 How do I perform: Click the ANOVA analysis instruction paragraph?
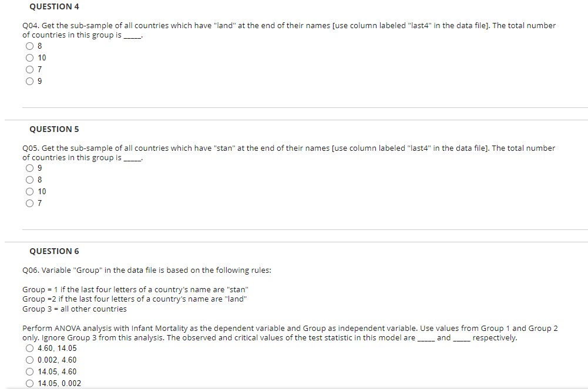288,333
